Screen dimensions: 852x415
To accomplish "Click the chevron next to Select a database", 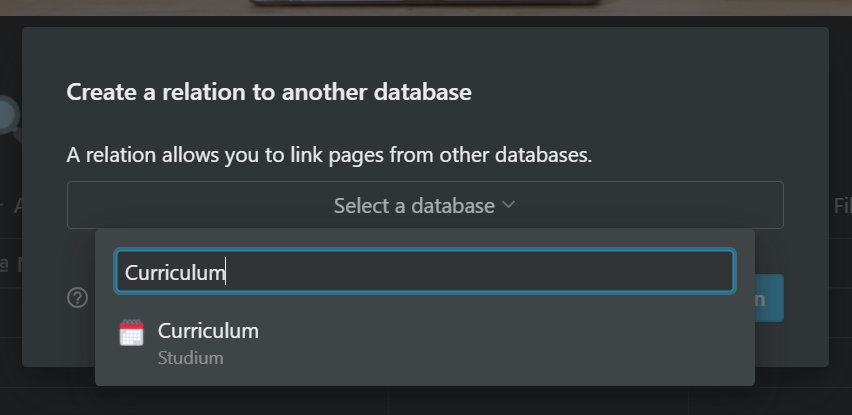I will coord(509,205).
